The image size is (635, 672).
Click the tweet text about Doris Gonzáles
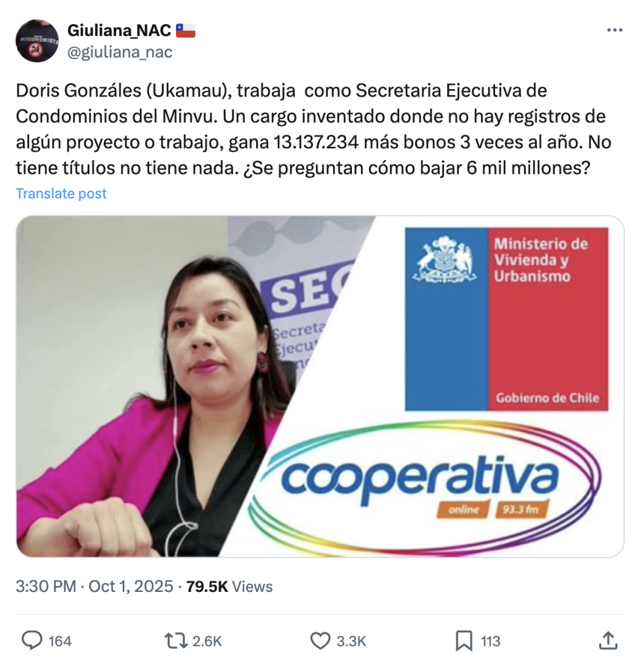[x=313, y=129]
